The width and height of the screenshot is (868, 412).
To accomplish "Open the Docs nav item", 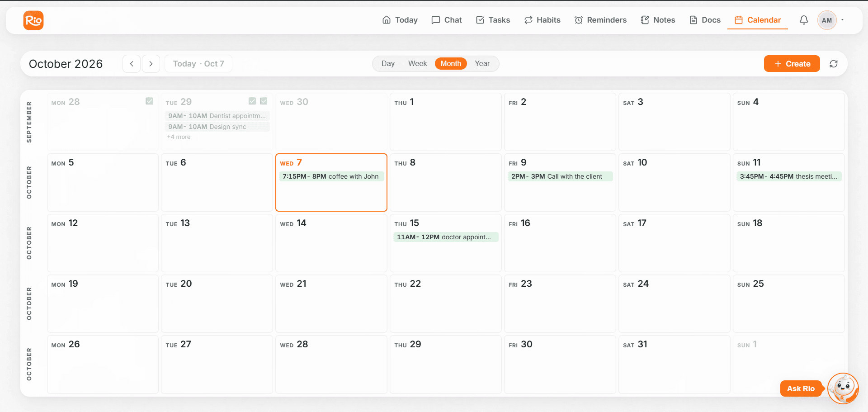I will click(x=705, y=20).
